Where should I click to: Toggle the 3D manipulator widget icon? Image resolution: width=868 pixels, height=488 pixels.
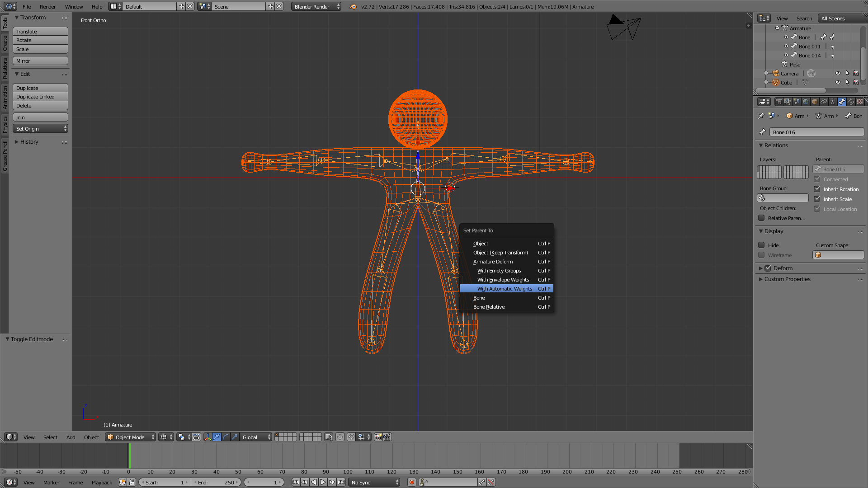pos(208,437)
